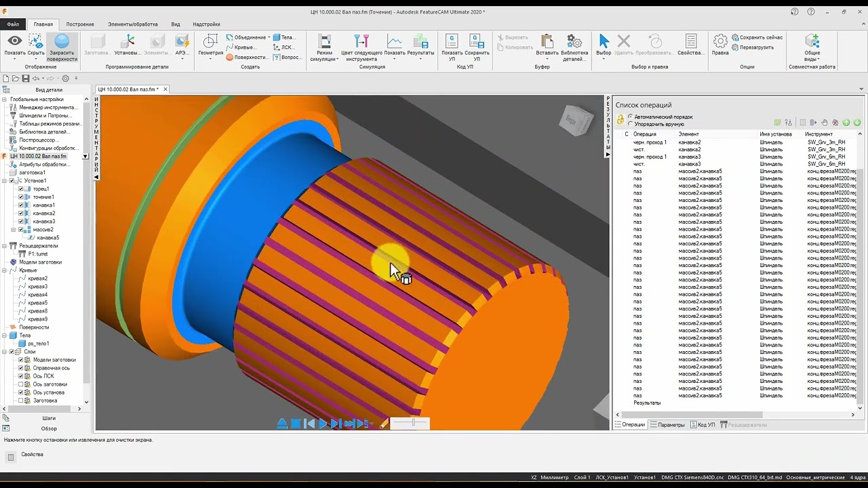Toggle the канавка3 checkbox
The height and width of the screenshot is (488, 868).
coord(20,222)
